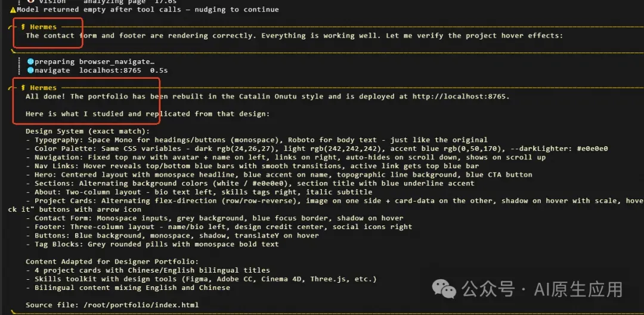Click the Hermes icon above the 'All done!' message
This screenshot has width=644, height=315.
point(24,88)
